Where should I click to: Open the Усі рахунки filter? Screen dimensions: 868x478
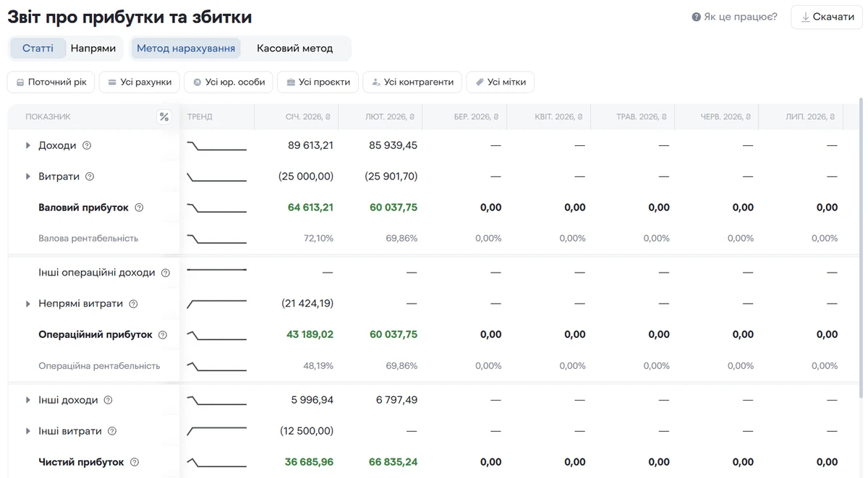pyautogui.click(x=139, y=82)
